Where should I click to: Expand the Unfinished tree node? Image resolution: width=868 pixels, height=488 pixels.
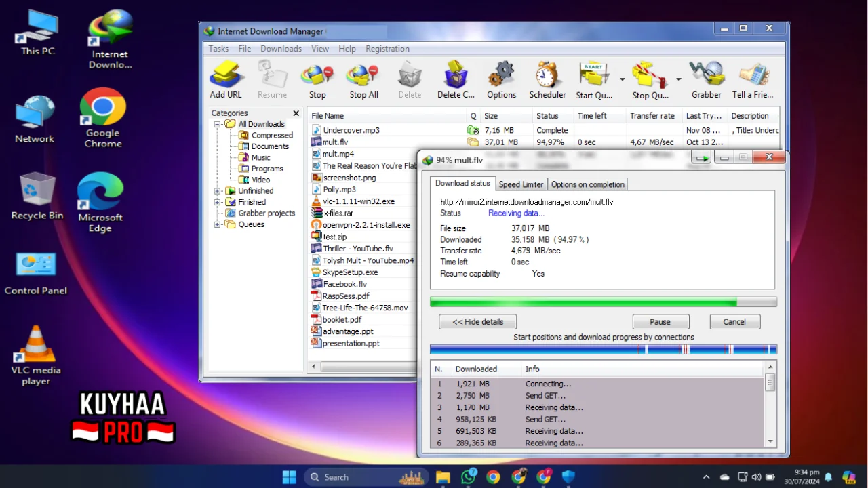tap(218, 191)
